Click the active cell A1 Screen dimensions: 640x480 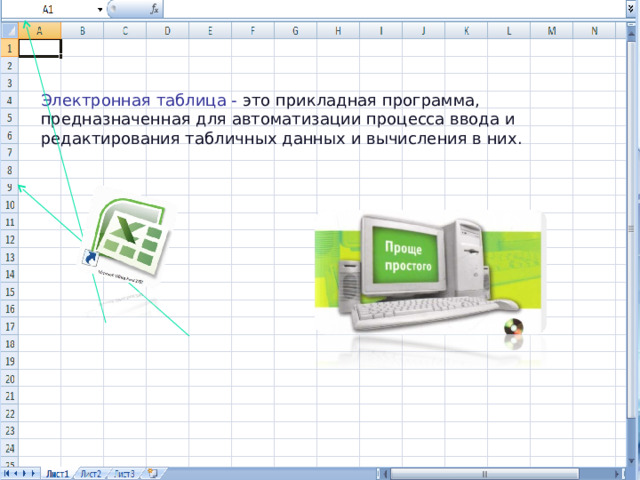coord(40,48)
